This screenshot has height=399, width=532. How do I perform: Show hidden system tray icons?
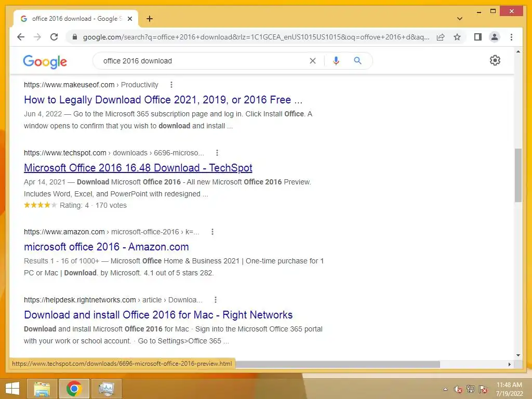coord(445,389)
